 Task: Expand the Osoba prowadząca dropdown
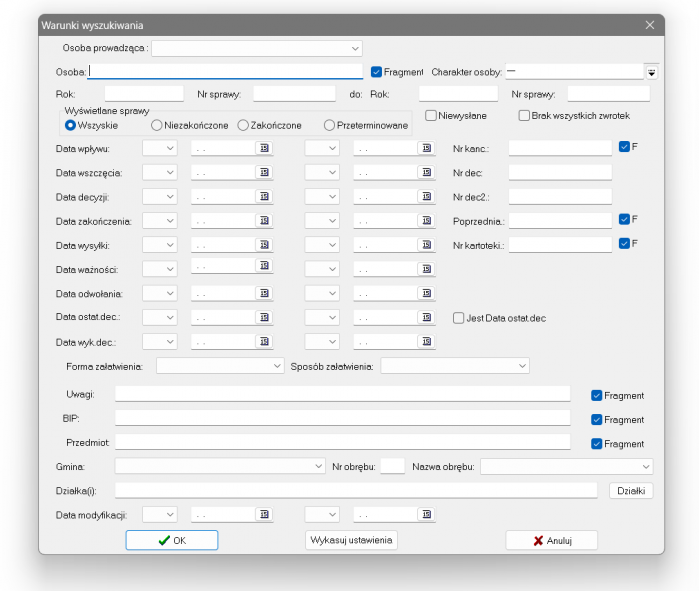pos(355,47)
